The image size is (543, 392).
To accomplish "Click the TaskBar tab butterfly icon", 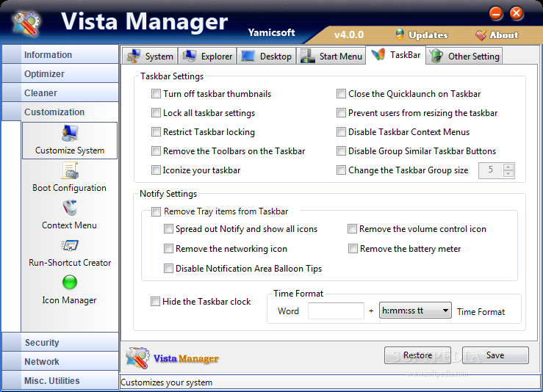I will tap(378, 54).
